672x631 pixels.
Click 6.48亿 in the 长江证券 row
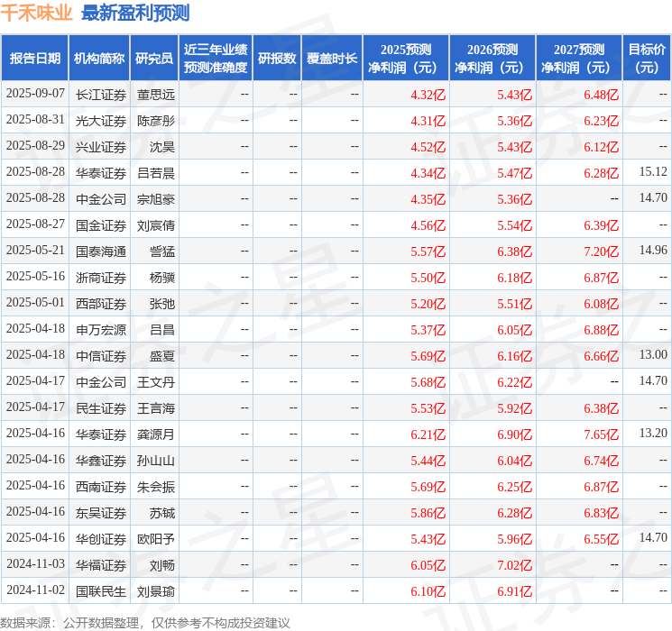coord(602,95)
